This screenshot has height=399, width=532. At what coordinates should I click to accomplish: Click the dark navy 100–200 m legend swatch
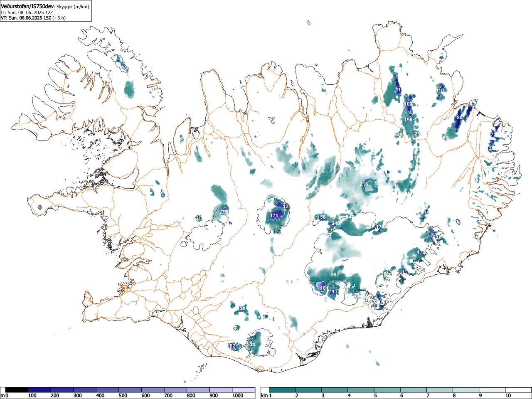click(39, 390)
